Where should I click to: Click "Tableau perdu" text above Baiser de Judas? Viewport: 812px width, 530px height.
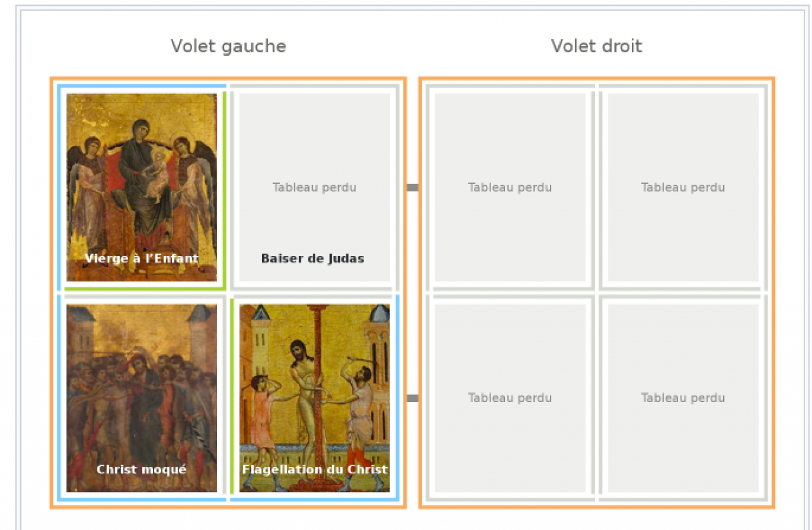315,188
